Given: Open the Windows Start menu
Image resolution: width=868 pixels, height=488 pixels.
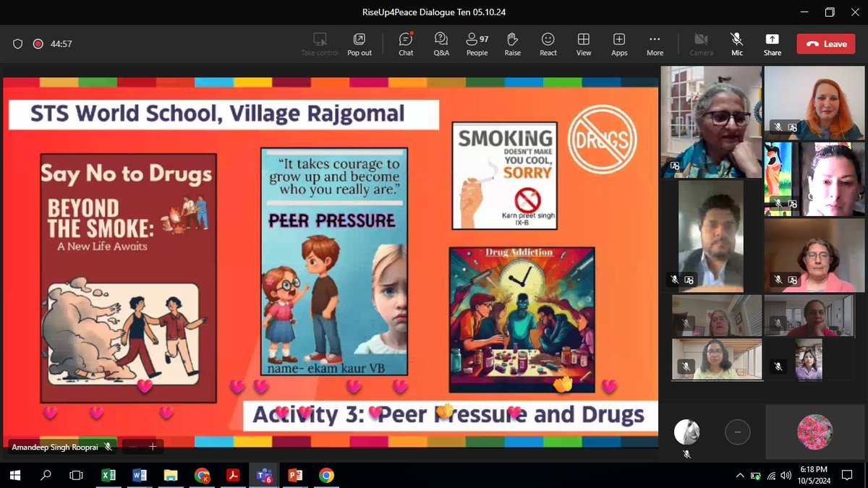Looking at the screenshot, I should pyautogui.click(x=15, y=475).
